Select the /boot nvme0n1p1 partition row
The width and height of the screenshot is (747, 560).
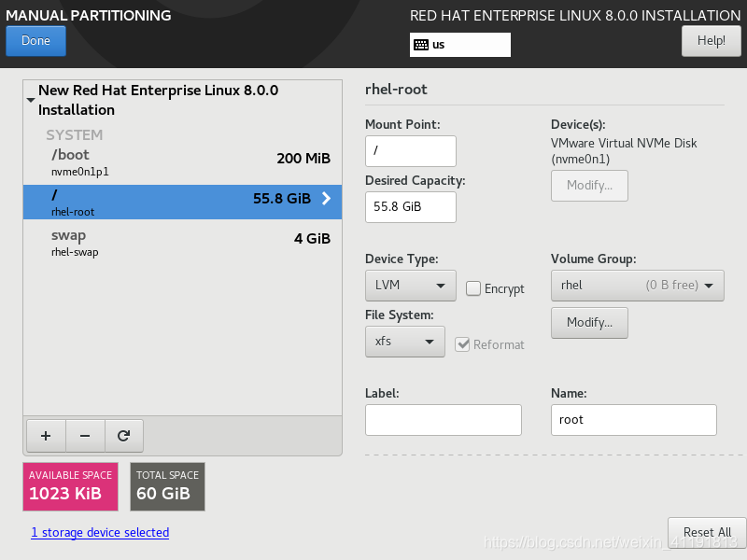pos(182,162)
